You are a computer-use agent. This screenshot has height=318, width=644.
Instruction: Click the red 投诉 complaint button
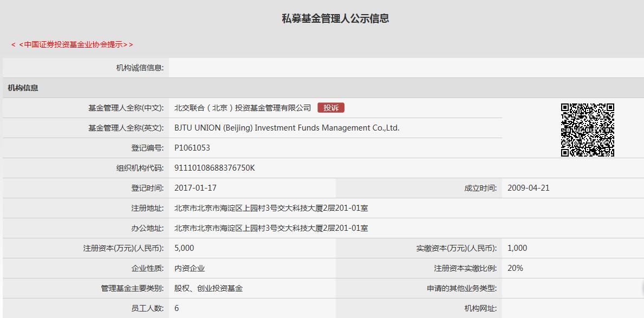point(331,108)
